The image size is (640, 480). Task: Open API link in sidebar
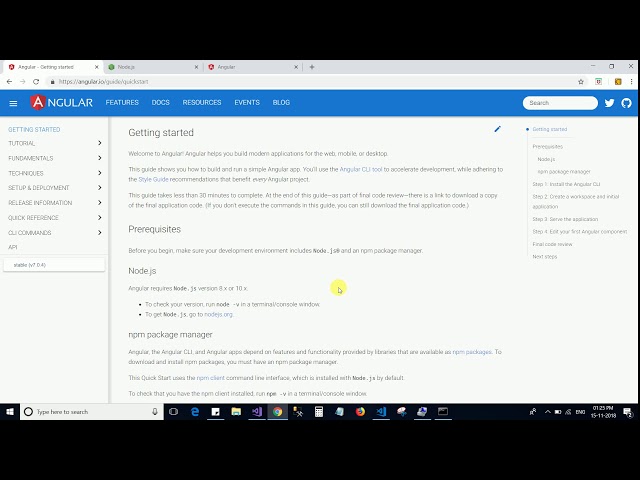click(13, 247)
